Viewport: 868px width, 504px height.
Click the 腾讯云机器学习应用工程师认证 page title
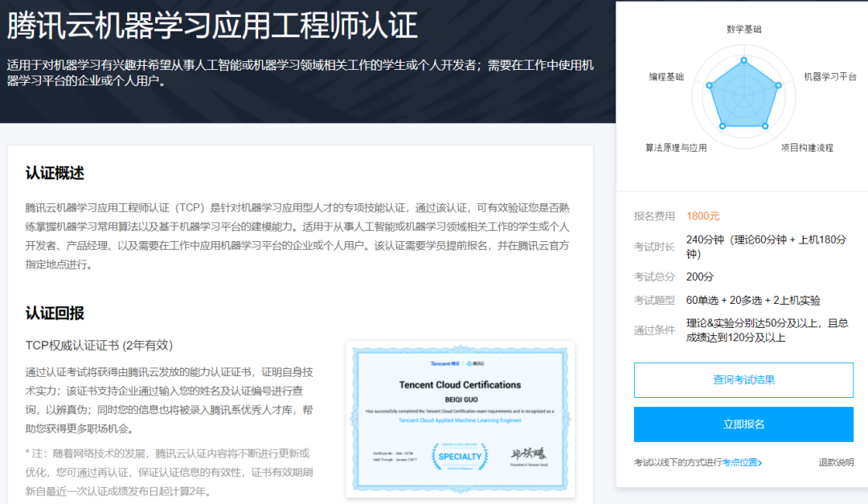(x=213, y=26)
